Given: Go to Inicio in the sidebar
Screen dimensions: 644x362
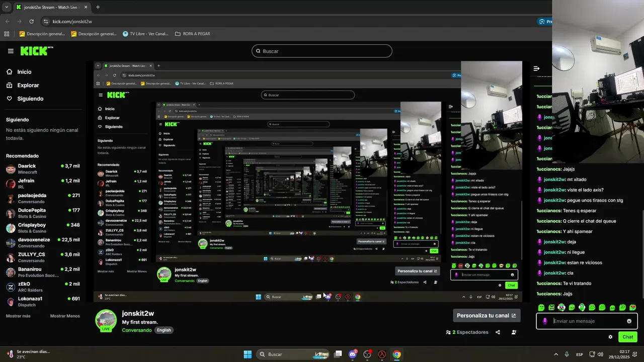Looking at the screenshot, I should coord(24,72).
